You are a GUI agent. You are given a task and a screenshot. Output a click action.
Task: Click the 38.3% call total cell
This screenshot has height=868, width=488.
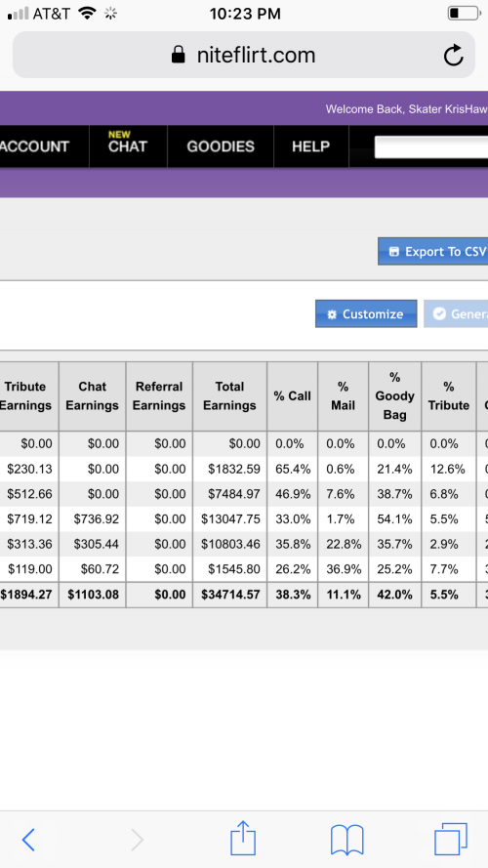coord(292,595)
